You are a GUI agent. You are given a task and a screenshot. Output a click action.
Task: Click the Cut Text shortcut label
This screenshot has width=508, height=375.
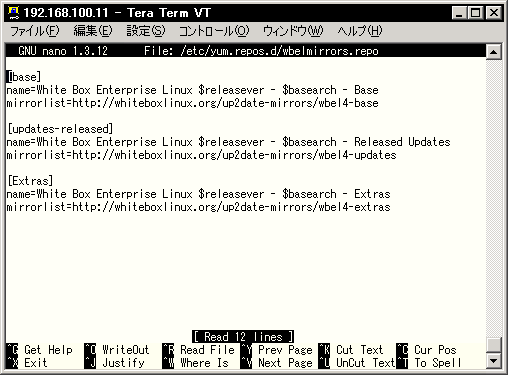pyautogui.click(x=360, y=350)
